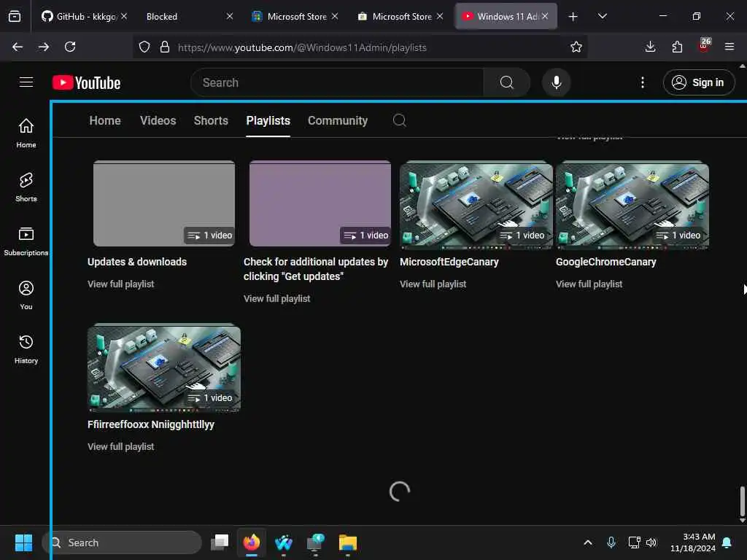Go back in Firefox

[18, 47]
